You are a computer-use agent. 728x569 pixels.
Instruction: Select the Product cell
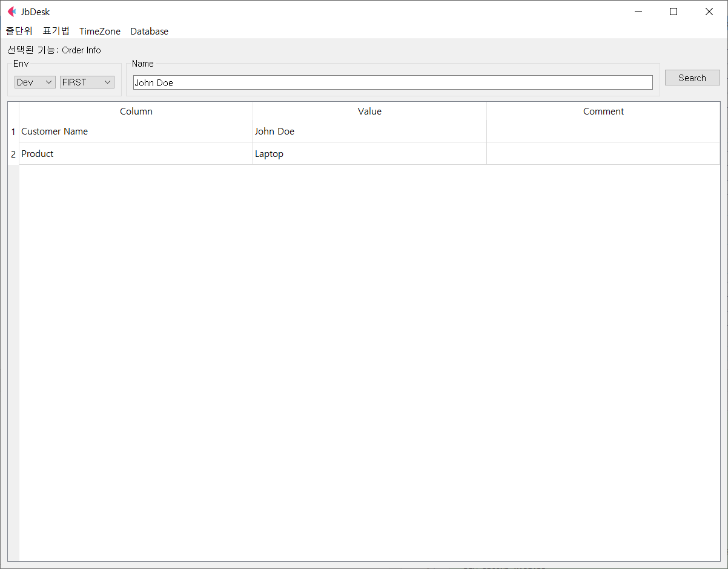[136, 154]
